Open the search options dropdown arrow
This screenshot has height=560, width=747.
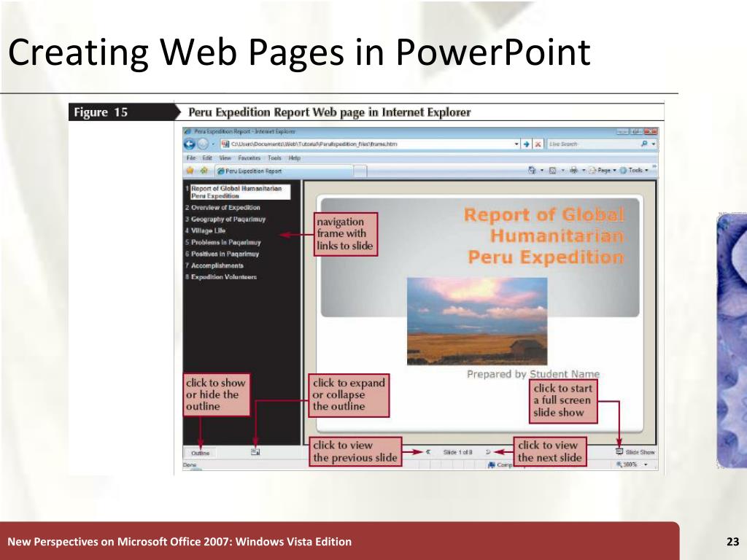(x=653, y=144)
